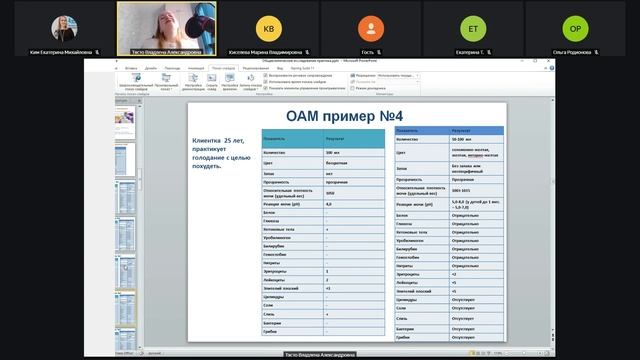Open the Design ribbon tab
The height and width of the screenshot is (360, 640).
coord(151,68)
